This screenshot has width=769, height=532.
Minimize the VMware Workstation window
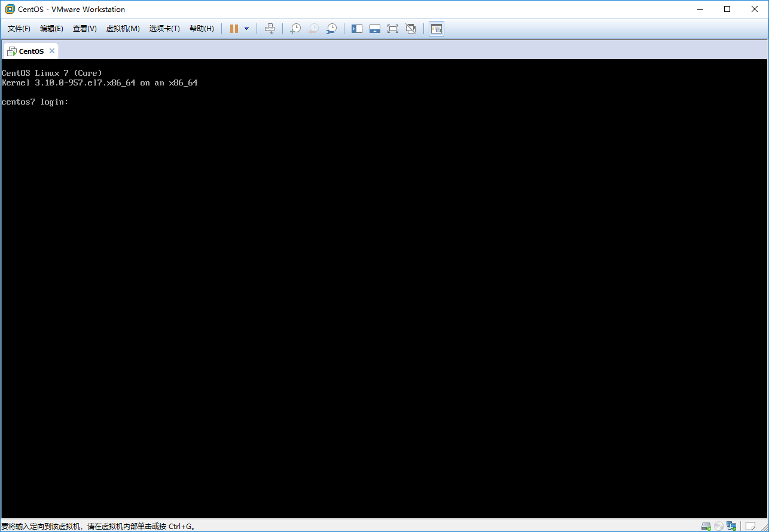pos(700,9)
